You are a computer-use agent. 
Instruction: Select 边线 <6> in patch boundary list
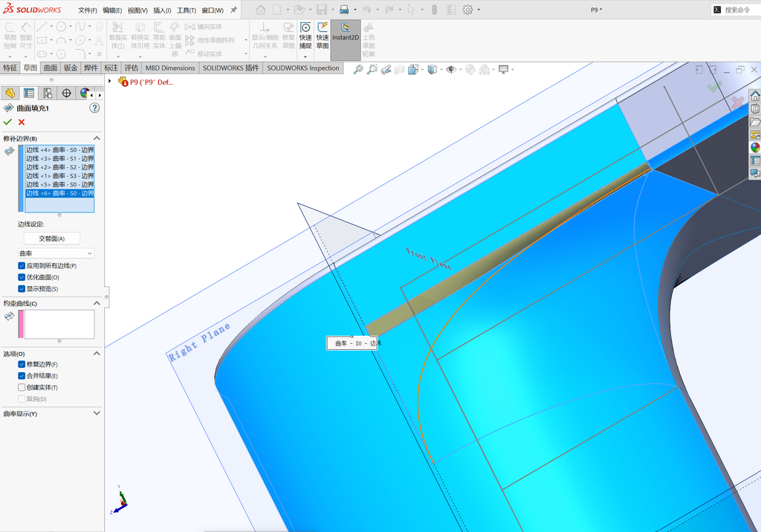(x=59, y=193)
